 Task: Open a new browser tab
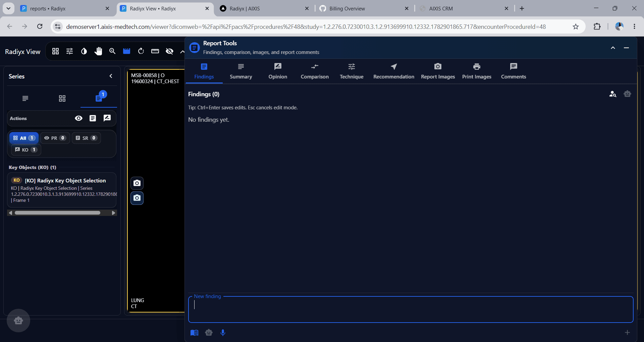522,8
